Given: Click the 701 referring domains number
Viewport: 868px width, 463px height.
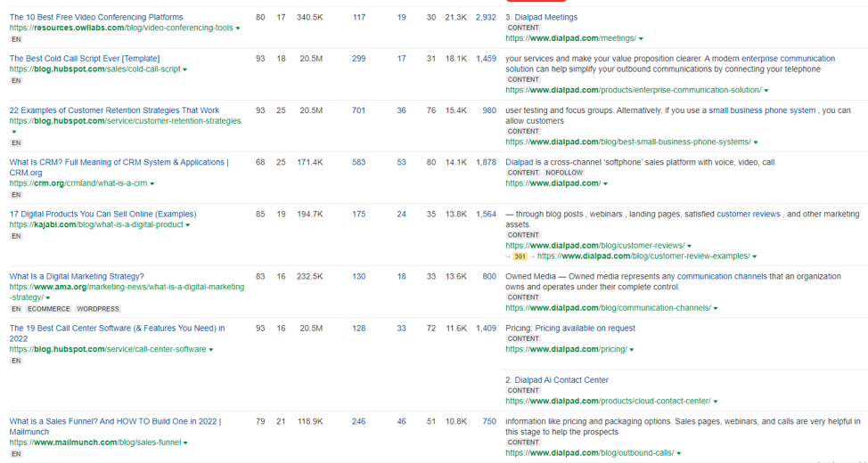Looking at the screenshot, I should tap(359, 110).
